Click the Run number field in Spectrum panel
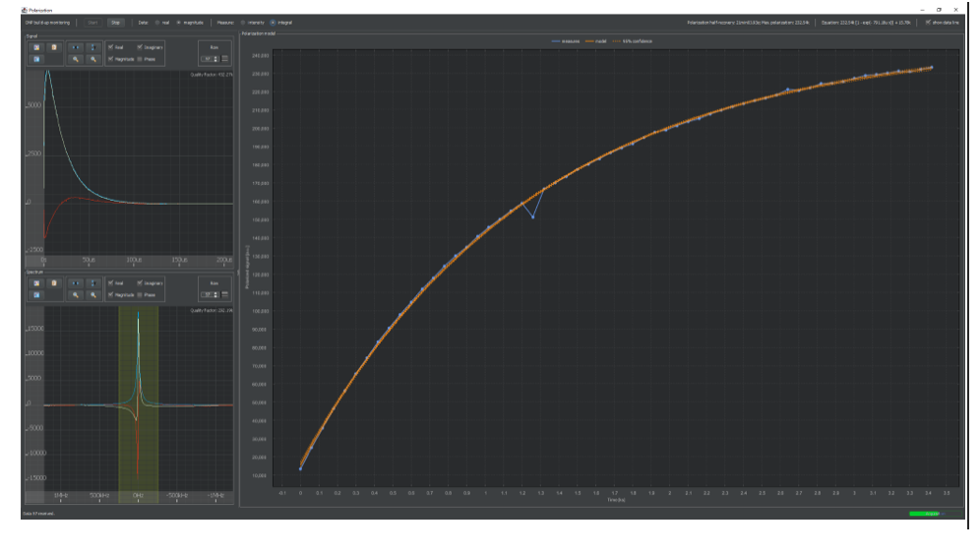 pyautogui.click(x=207, y=294)
